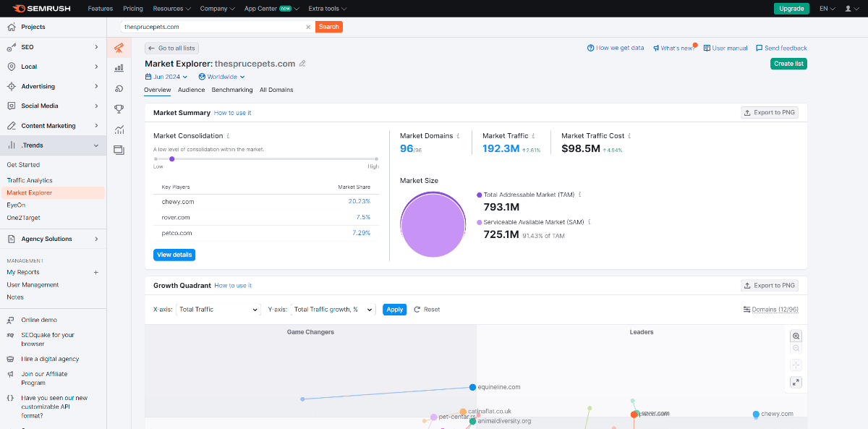Click the orange Search button

329,27
